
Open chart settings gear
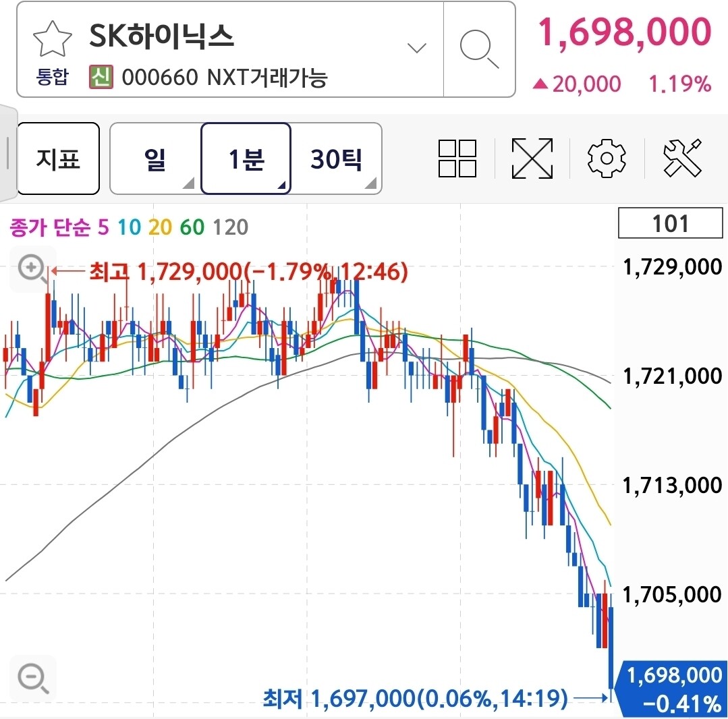coord(607,159)
